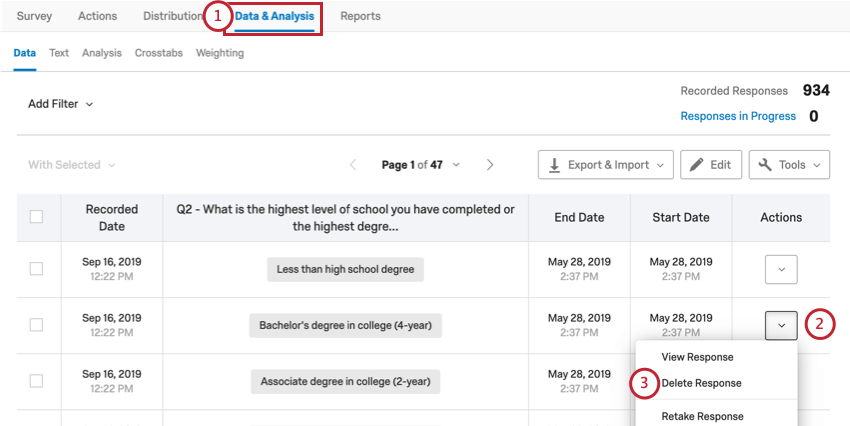Switch to the Reports tab

click(x=360, y=16)
